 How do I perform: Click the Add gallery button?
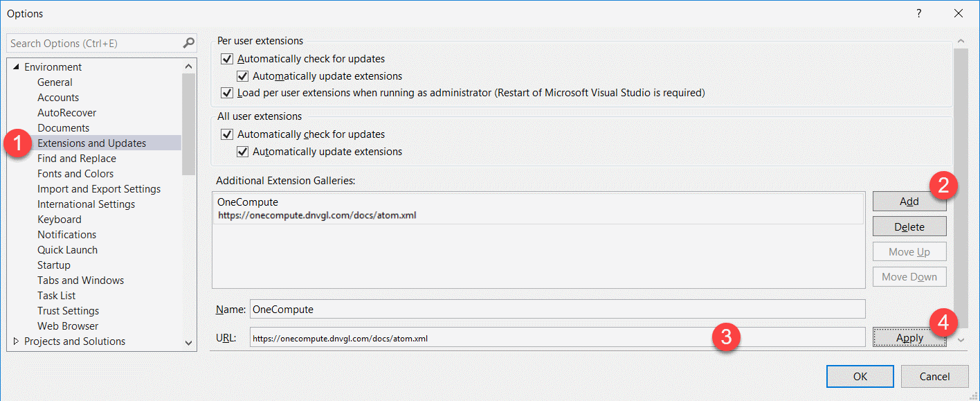click(909, 202)
